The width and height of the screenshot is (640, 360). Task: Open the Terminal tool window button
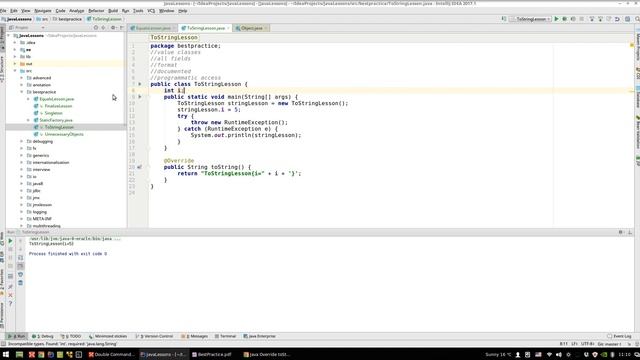pos(225,336)
